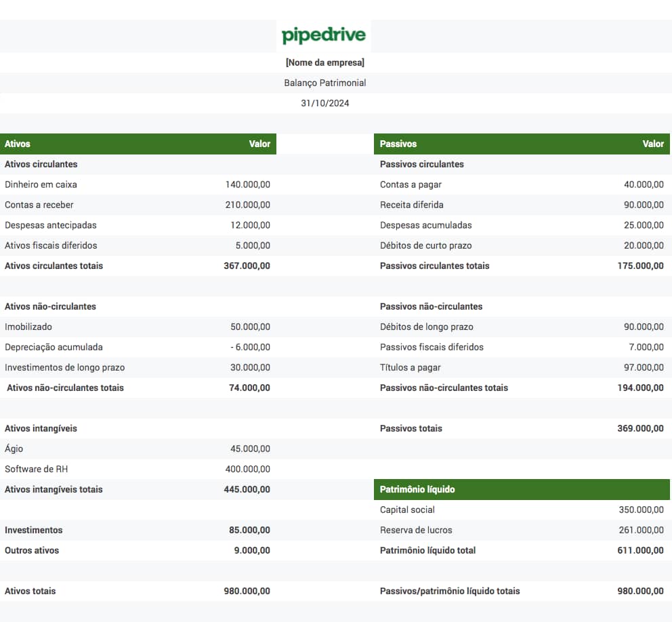672x622 pixels.
Task: Click the Passivos header cell
Action: 522,144
